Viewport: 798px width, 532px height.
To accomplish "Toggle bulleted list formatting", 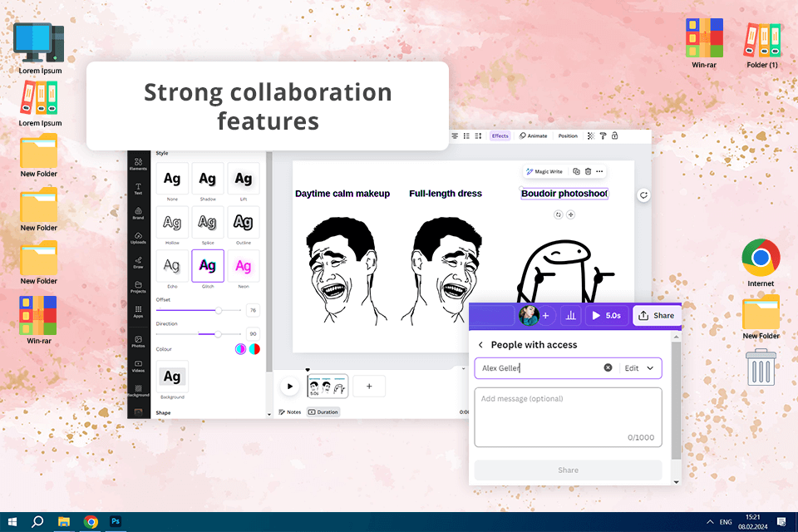I will tap(466, 136).
